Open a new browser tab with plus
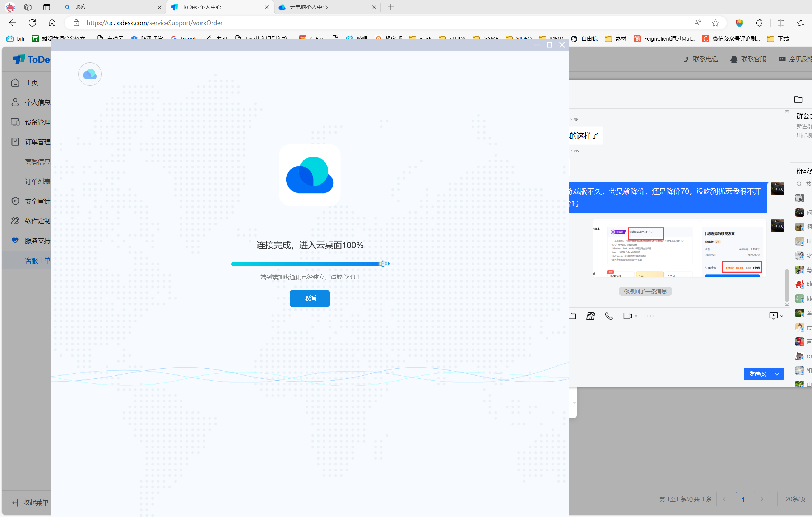Screen dimensions: 812x517 click(x=391, y=7)
